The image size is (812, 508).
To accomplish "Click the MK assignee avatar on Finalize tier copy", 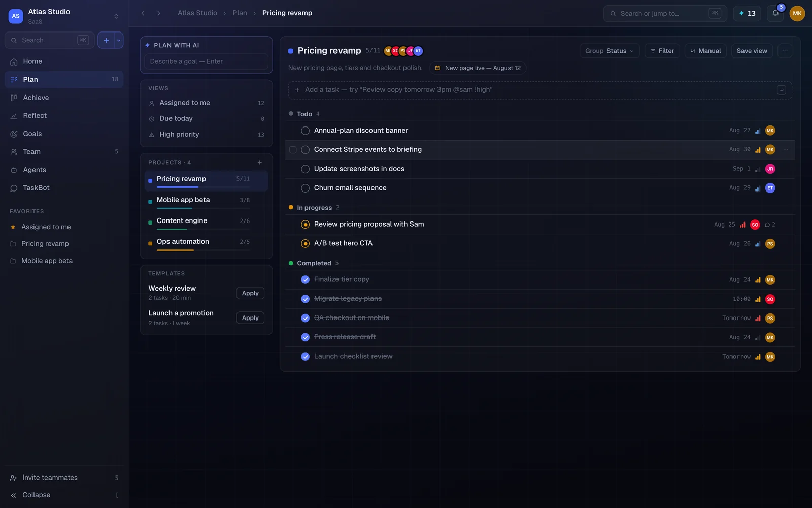I will point(770,280).
